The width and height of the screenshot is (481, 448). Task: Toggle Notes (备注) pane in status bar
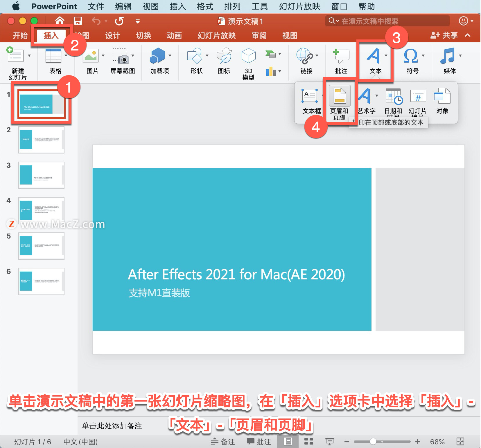(x=223, y=442)
